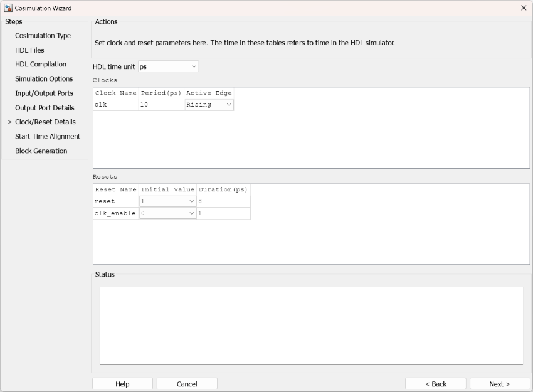The image size is (533, 392).
Task: Proceed with the Next button
Action: (500, 384)
